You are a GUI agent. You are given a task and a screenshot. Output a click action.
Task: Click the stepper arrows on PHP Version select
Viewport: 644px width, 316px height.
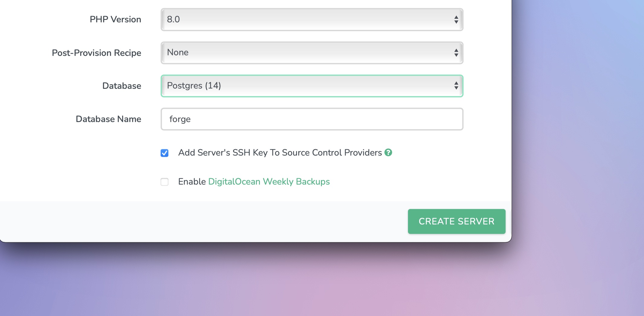(456, 19)
